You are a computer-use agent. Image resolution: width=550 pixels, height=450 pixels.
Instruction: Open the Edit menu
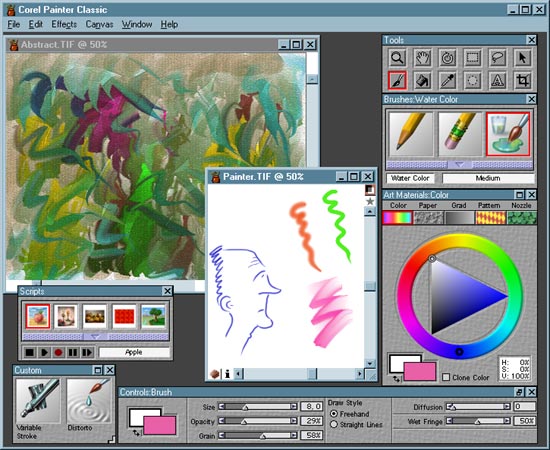pos(35,25)
